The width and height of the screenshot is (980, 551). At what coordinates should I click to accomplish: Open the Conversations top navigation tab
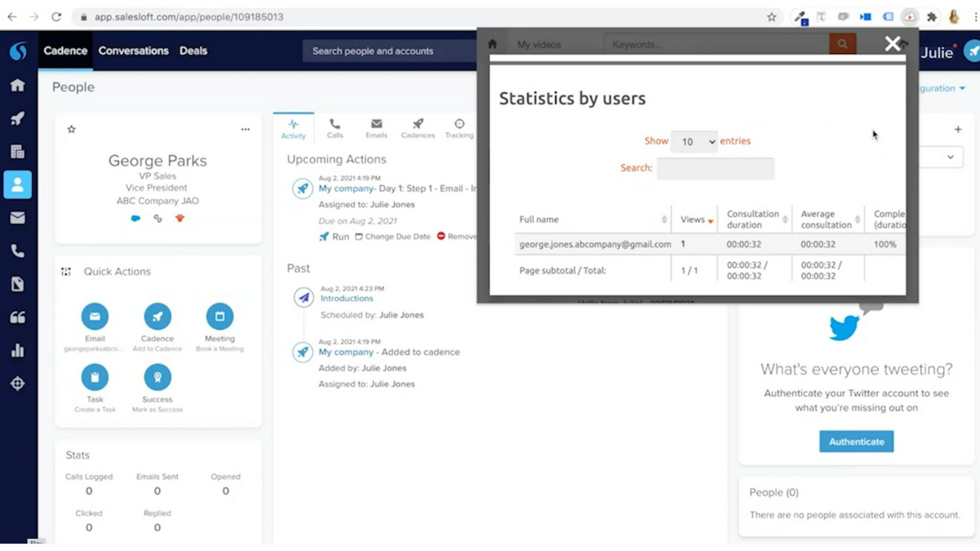tap(133, 51)
